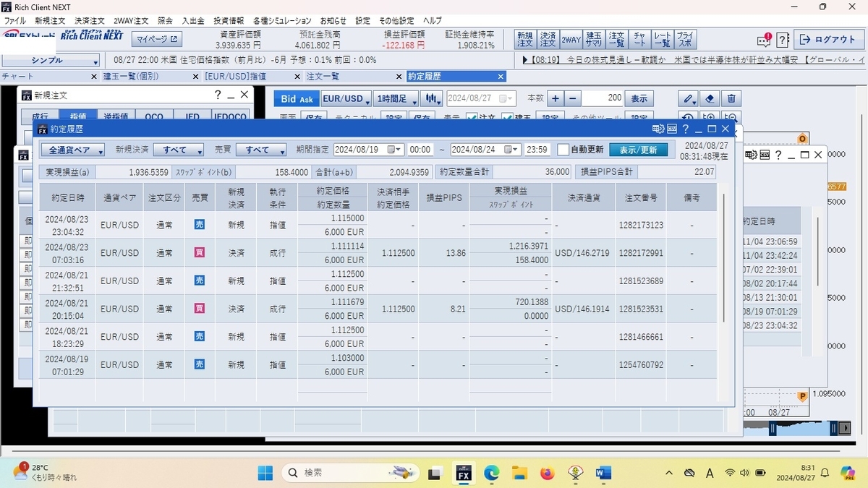868x488 pixels.
Task: Open the start date 2024/08/19 calendar picker
Action: tap(395, 150)
